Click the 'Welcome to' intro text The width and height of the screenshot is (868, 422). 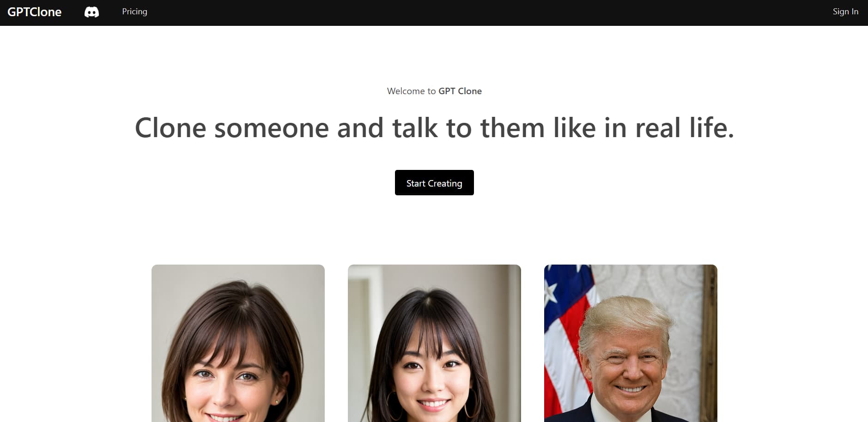[x=411, y=91]
